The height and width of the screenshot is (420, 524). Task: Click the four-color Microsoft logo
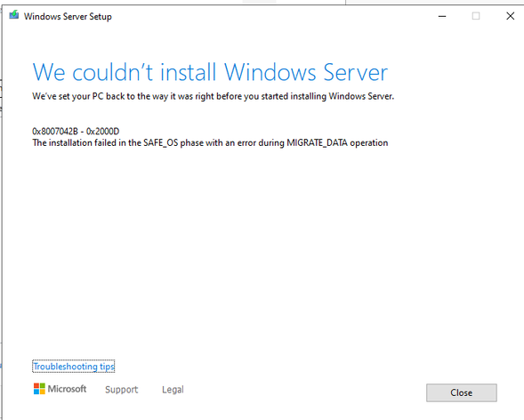pos(39,389)
